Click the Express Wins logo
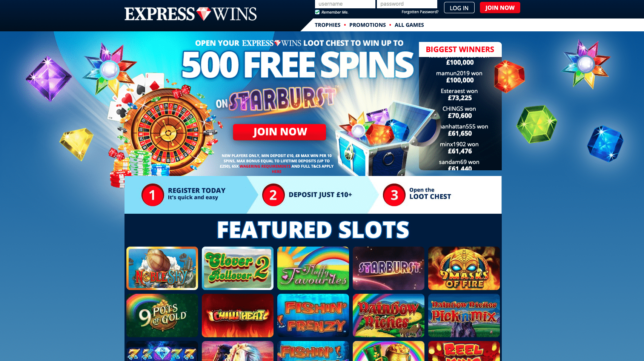Image resolution: width=644 pixels, height=361 pixels. tap(191, 14)
